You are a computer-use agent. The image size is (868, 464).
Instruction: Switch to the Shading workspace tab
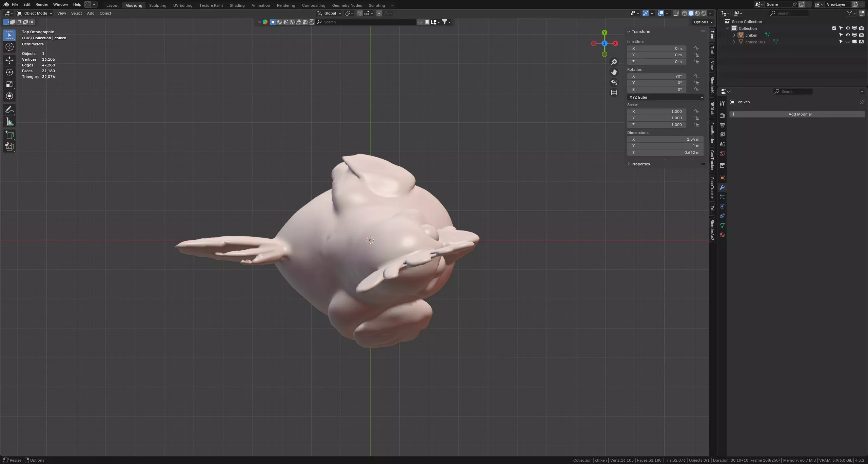[x=237, y=5]
